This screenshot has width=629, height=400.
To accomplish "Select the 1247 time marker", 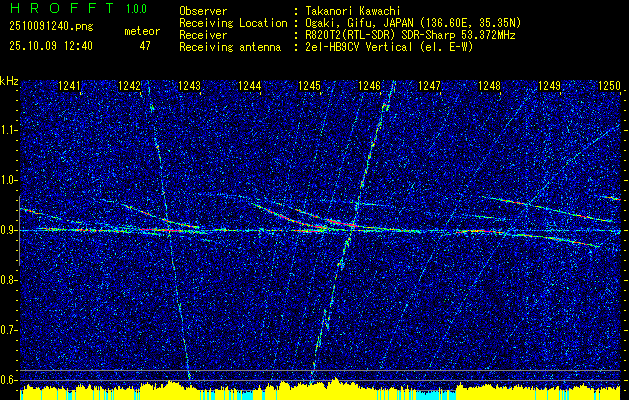I will (429, 87).
